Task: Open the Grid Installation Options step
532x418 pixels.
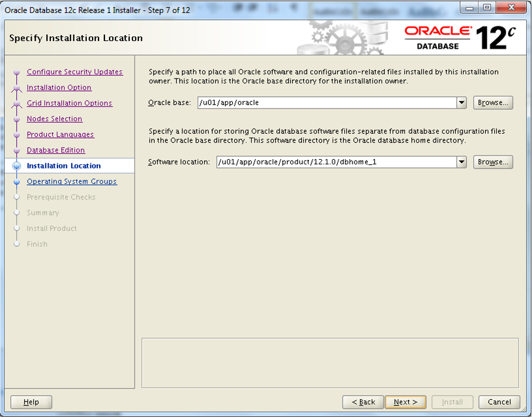Action: pyautogui.click(x=70, y=103)
